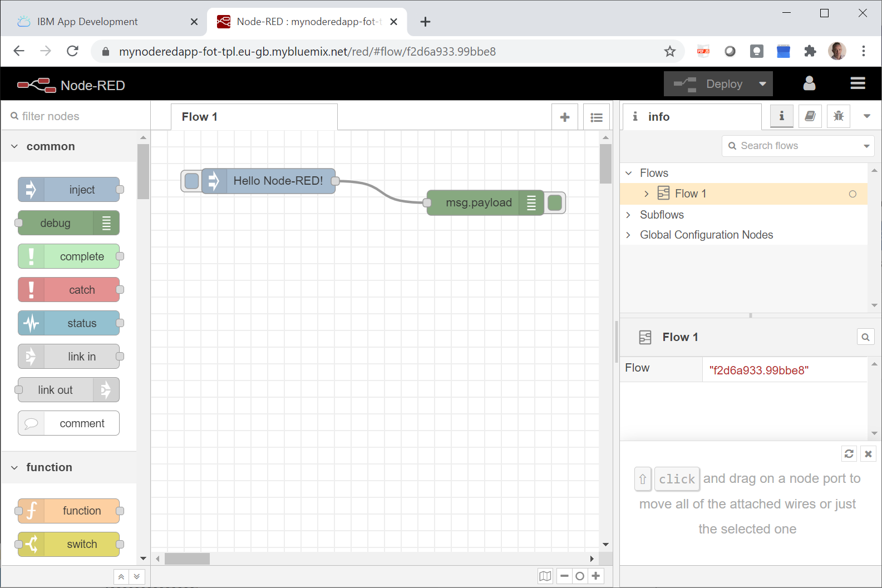The height and width of the screenshot is (588, 882).
Task: Show the list of flows
Action: [597, 117]
